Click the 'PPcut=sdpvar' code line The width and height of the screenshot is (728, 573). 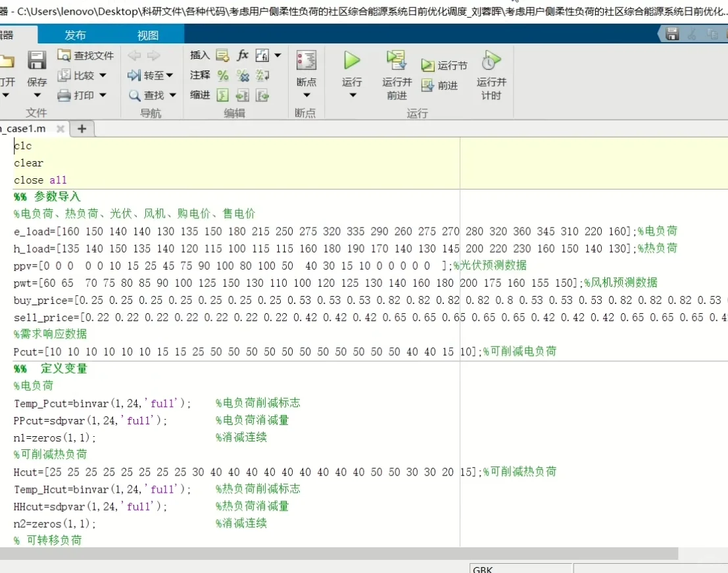[151, 420]
